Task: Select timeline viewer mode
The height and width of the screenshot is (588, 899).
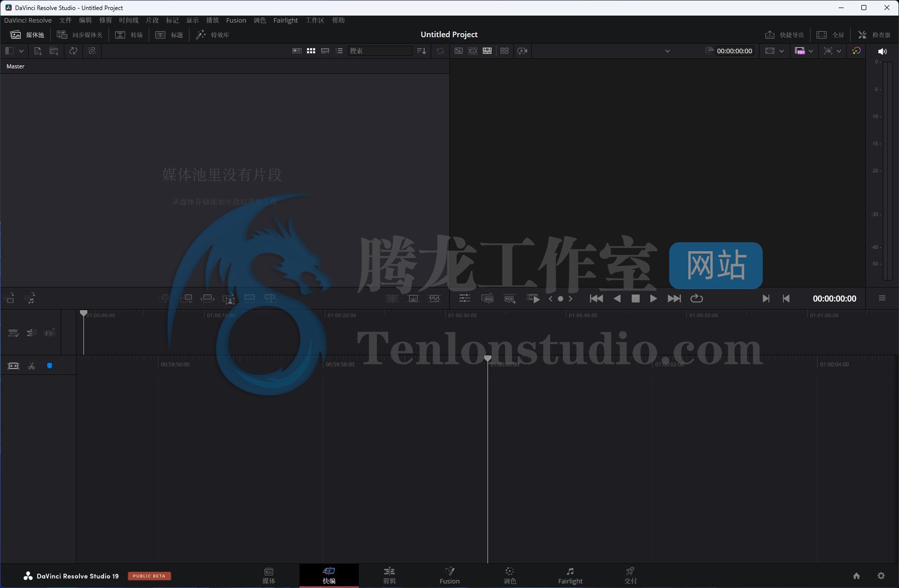Action: coord(487,51)
